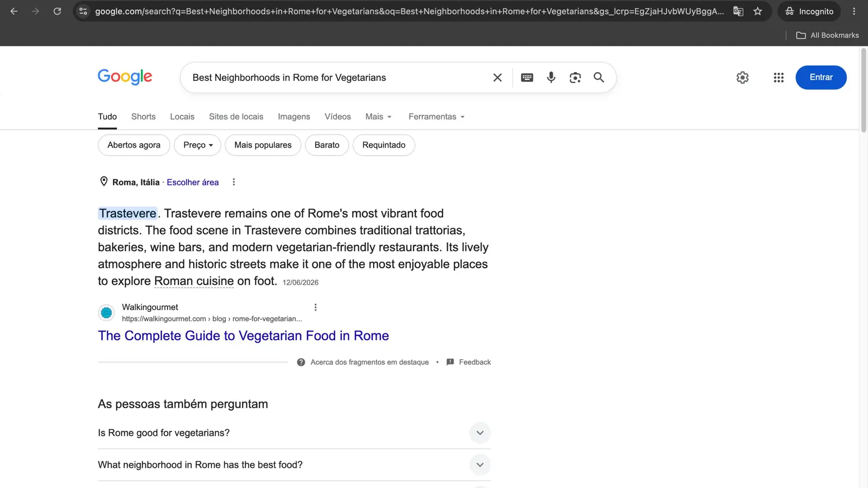Open the on-screen keyboard input tool
868x488 pixels.
[527, 78]
